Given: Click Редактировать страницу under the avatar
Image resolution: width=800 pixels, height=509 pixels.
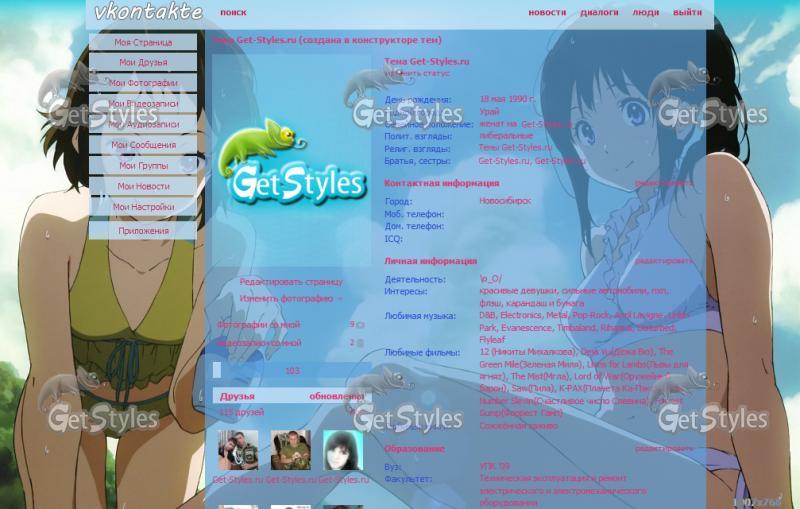Looking at the screenshot, I should point(291,282).
